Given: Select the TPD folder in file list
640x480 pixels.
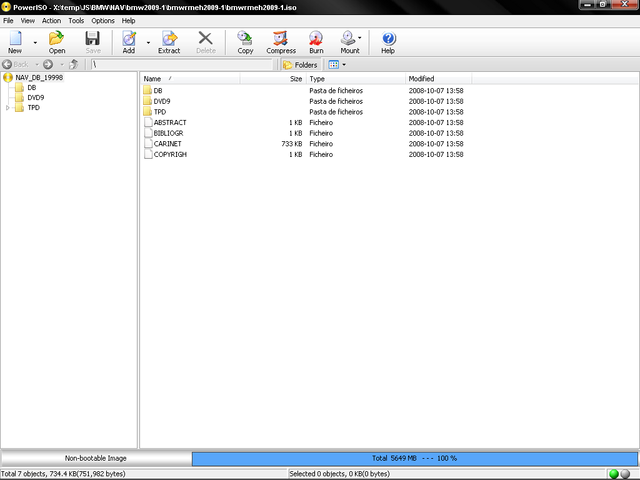Looking at the screenshot, I should [x=160, y=112].
